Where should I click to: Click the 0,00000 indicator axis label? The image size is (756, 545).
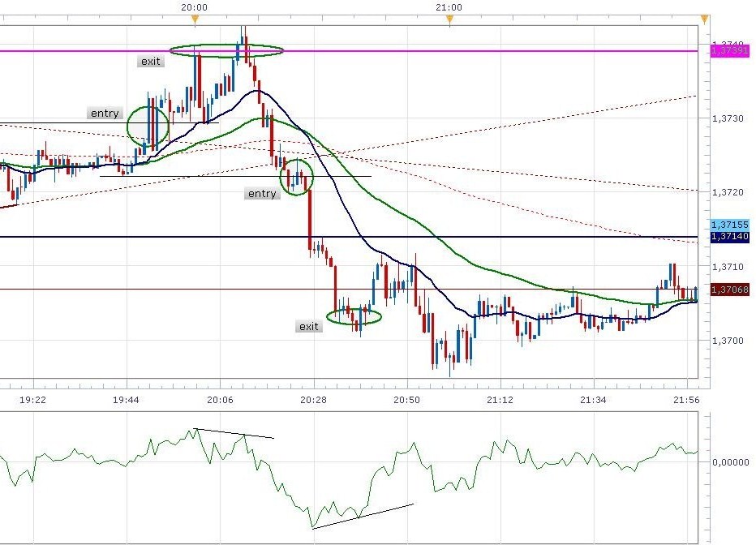point(730,462)
